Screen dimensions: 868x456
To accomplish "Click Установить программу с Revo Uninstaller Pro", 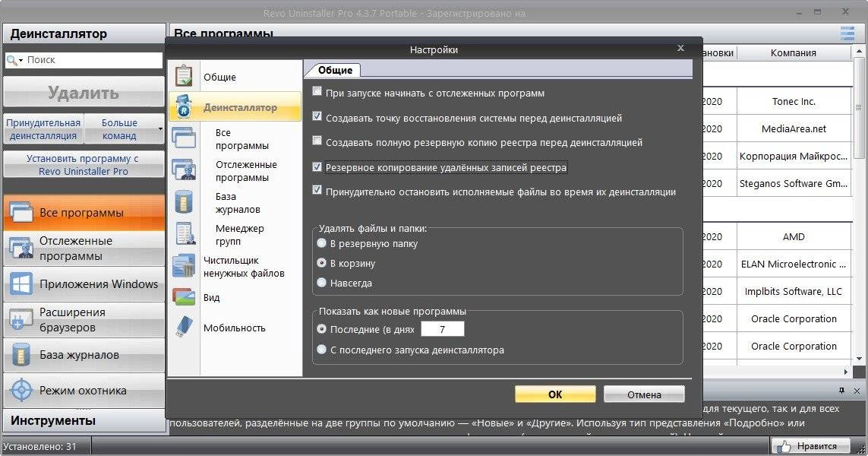I will [84, 165].
